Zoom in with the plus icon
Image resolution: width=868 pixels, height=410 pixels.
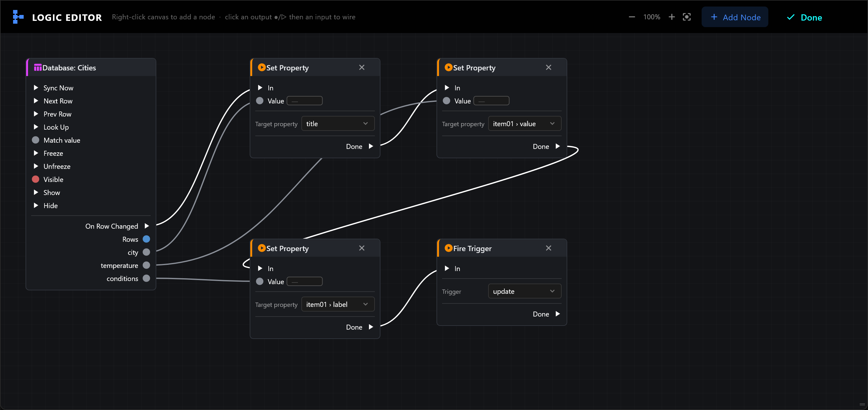(672, 17)
